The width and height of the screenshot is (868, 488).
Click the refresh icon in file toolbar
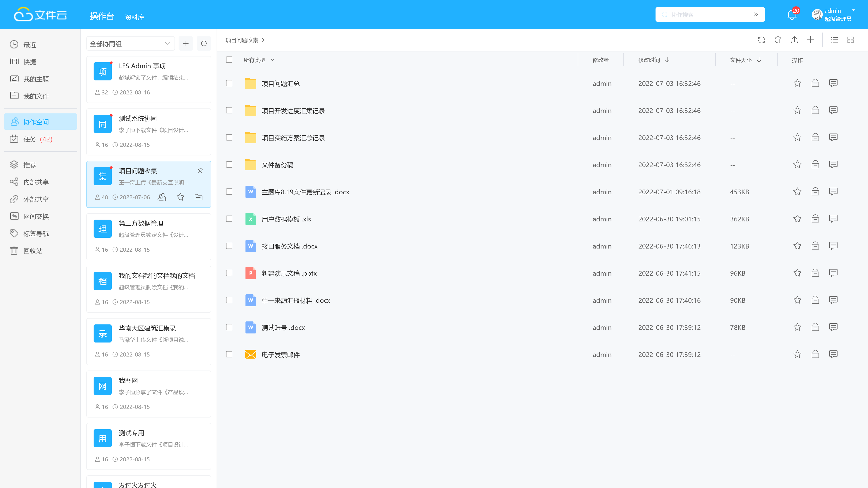point(761,40)
